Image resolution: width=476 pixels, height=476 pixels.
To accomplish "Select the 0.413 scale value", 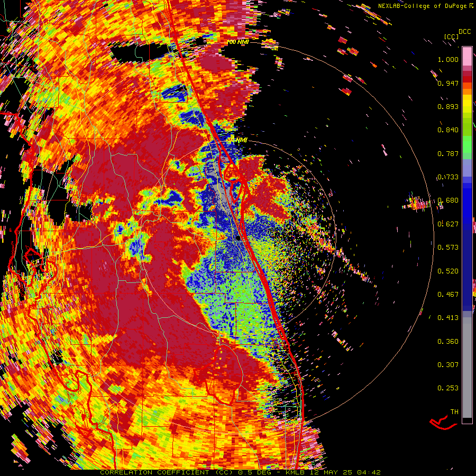I will pyautogui.click(x=448, y=318).
